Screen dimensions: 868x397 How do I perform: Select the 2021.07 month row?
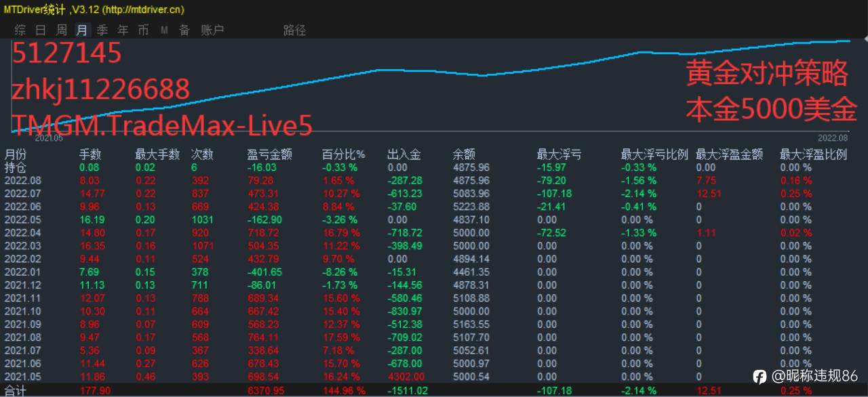pyautogui.click(x=434, y=351)
